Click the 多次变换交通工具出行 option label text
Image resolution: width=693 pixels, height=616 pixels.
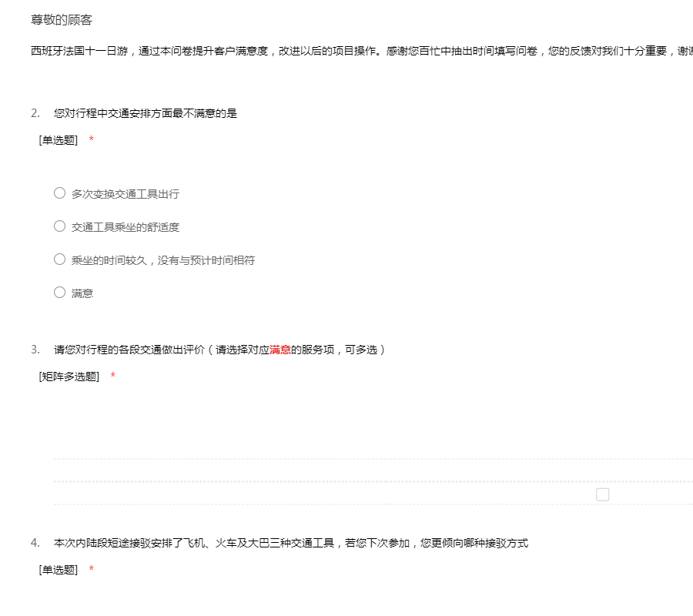(126, 194)
